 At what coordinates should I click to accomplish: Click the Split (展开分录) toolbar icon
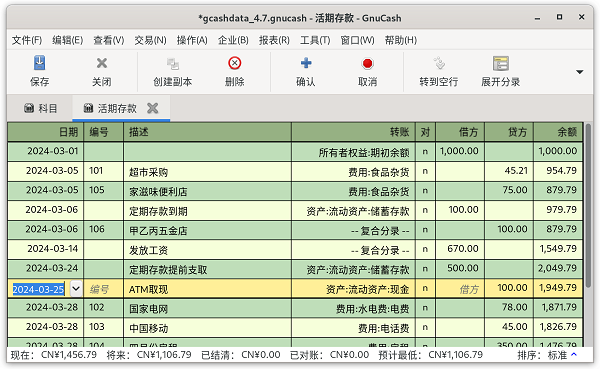coord(501,64)
